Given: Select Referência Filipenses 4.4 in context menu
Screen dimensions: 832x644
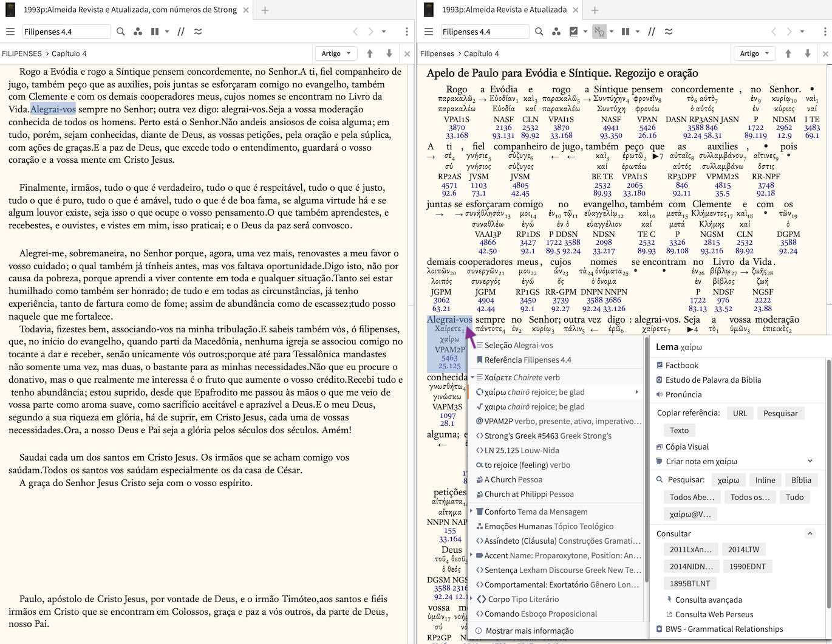Looking at the screenshot, I should [555, 360].
